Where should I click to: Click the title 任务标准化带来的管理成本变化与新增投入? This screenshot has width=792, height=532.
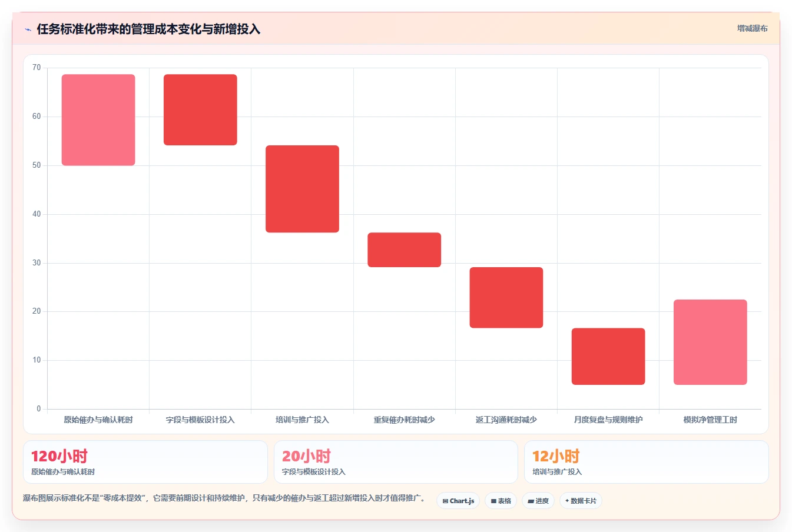tap(148, 29)
